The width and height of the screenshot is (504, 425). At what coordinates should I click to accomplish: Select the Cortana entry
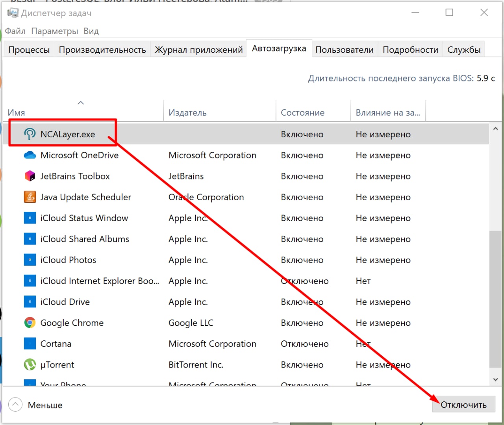coord(56,344)
